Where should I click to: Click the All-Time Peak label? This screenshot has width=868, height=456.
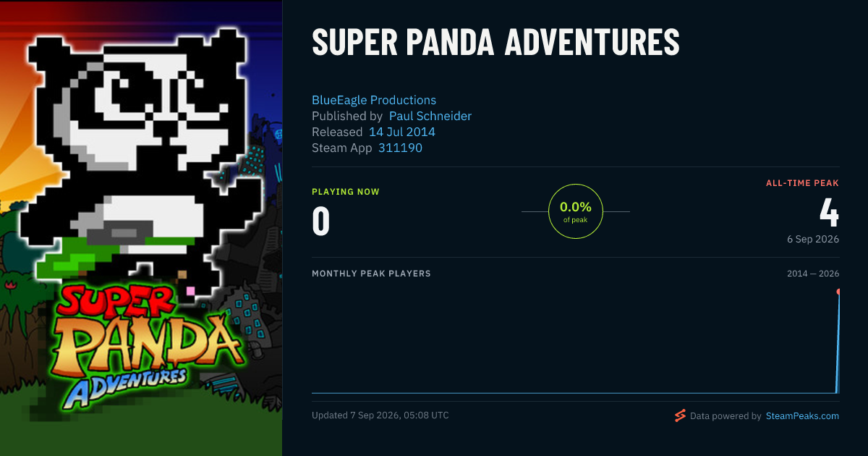[802, 183]
